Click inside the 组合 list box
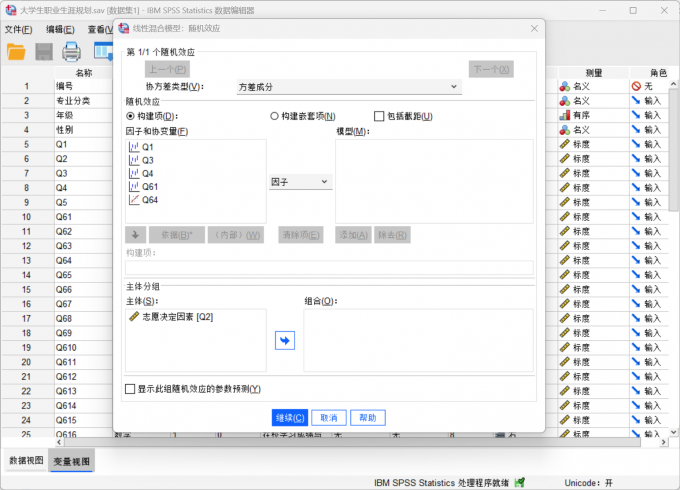 418,340
